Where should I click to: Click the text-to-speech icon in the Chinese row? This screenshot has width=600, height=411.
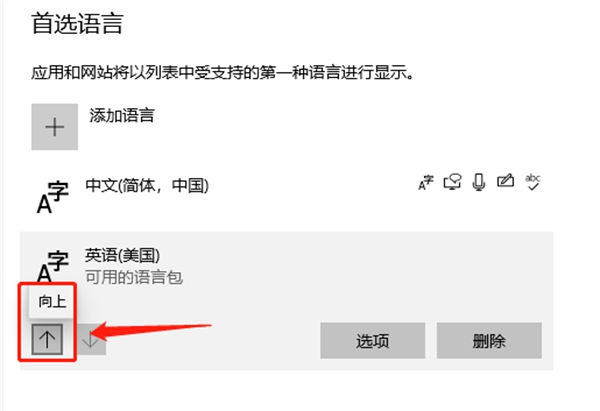[x=452, y=182]
